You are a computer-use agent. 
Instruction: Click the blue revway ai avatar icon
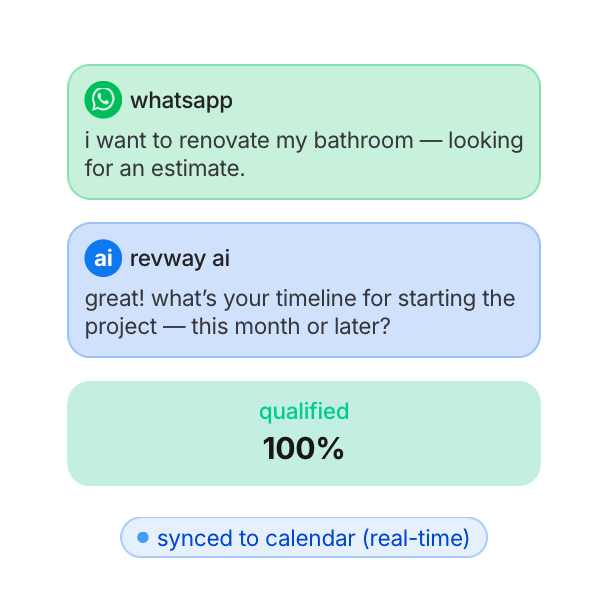click(103, 258)
